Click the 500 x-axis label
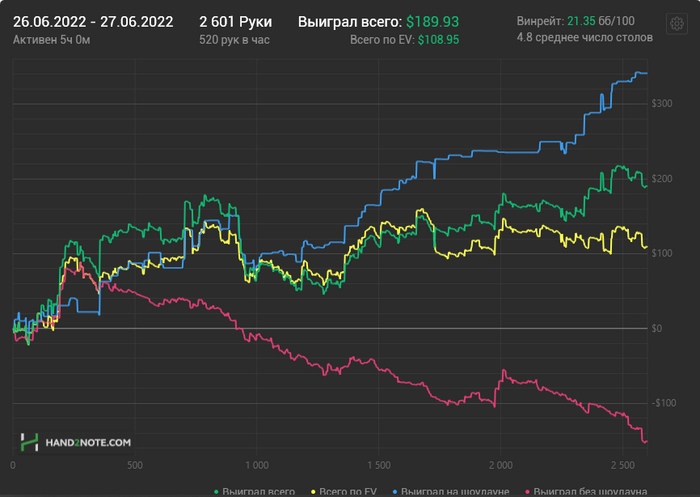This screenshot has width=700, height=497. point(135,466)
